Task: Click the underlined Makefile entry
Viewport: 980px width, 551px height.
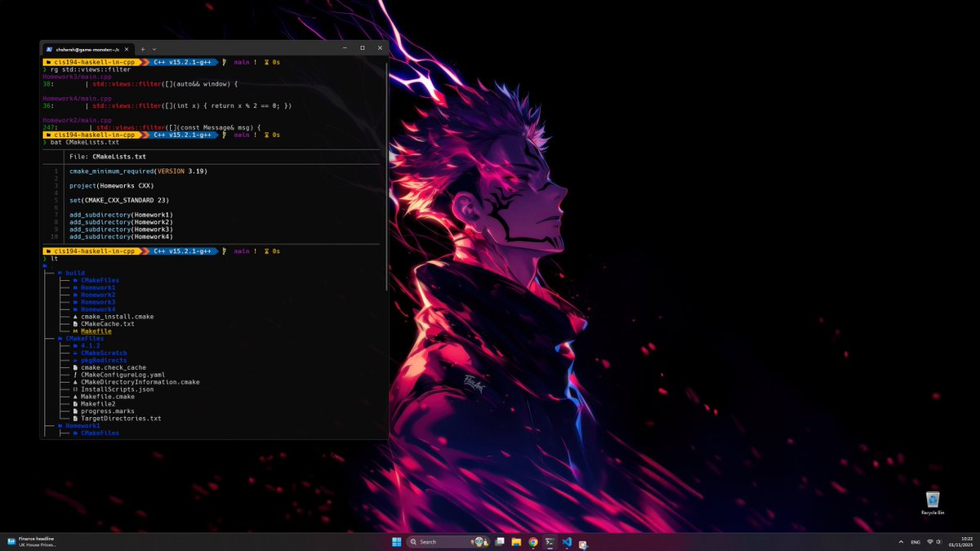Action: (96, 331)
